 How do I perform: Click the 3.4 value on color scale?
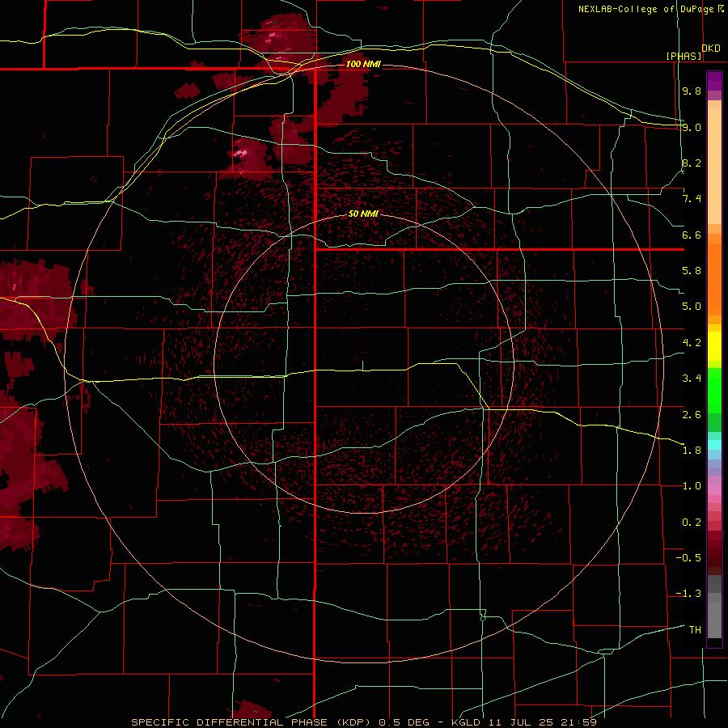(692, 379)
